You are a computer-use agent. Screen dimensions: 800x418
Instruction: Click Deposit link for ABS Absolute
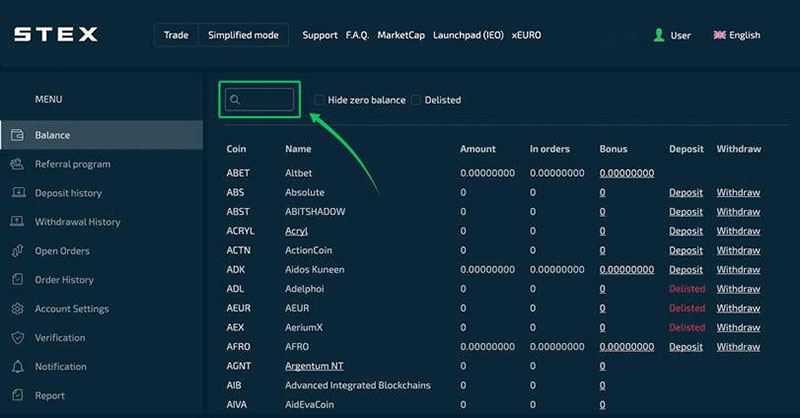(x=686, y=192)
